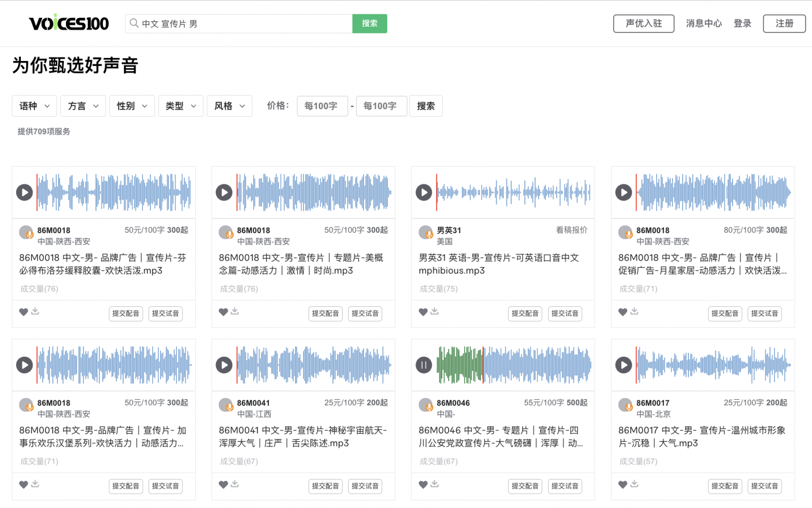
Task: Click the minimum price per 100字 field
Action: tap(322, 106)
